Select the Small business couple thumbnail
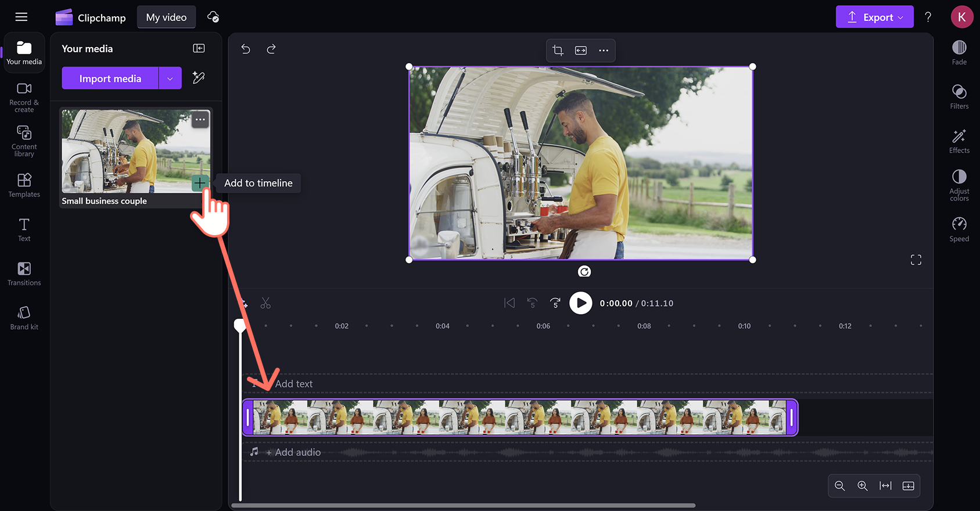Screen dimensions: 980x511 tap(136, 151)
